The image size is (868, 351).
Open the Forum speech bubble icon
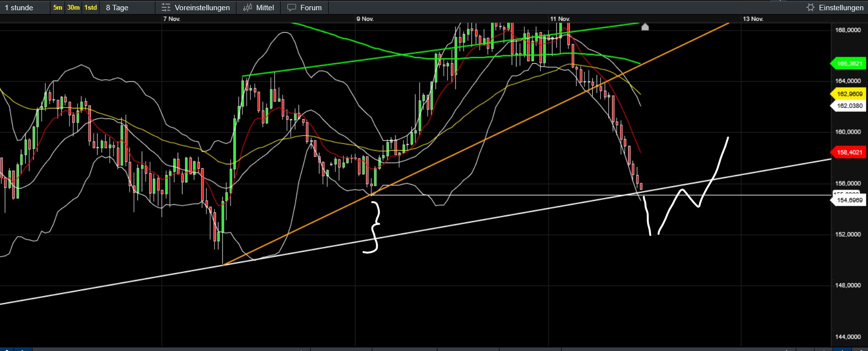tap(292, 8)
